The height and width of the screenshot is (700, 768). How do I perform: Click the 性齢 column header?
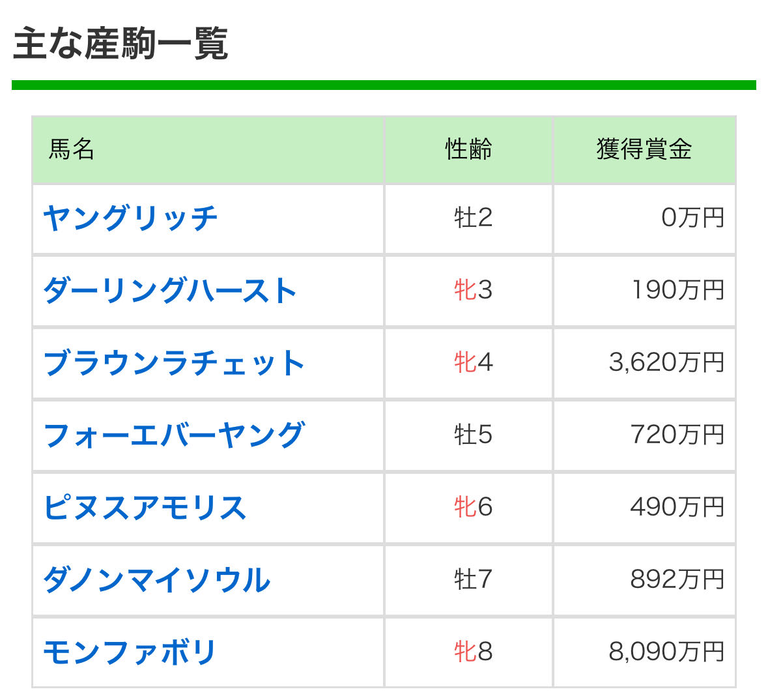(x=468, y=150)
